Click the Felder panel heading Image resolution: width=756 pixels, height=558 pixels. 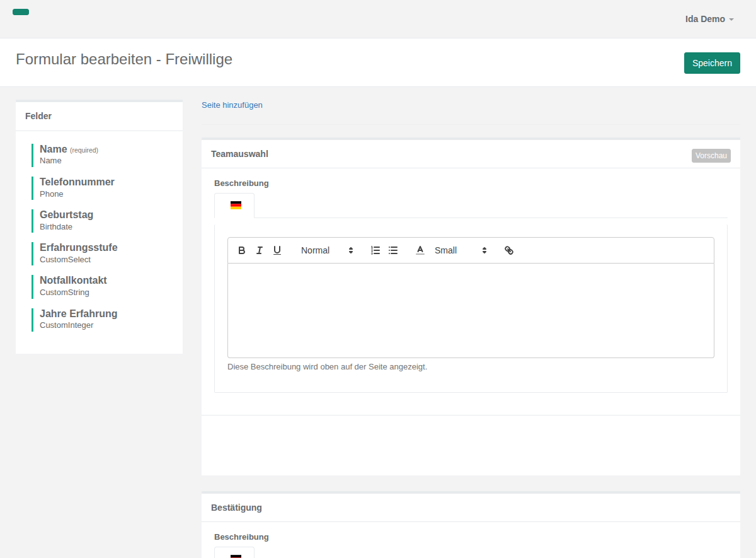tap(38, 116)
